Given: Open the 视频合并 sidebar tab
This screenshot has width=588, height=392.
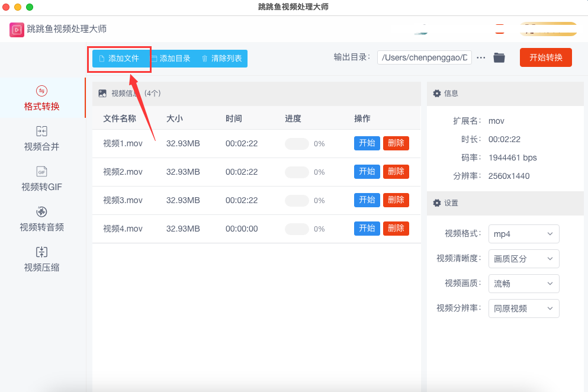Looking at the screenshot, I should (x=41, y=139).
